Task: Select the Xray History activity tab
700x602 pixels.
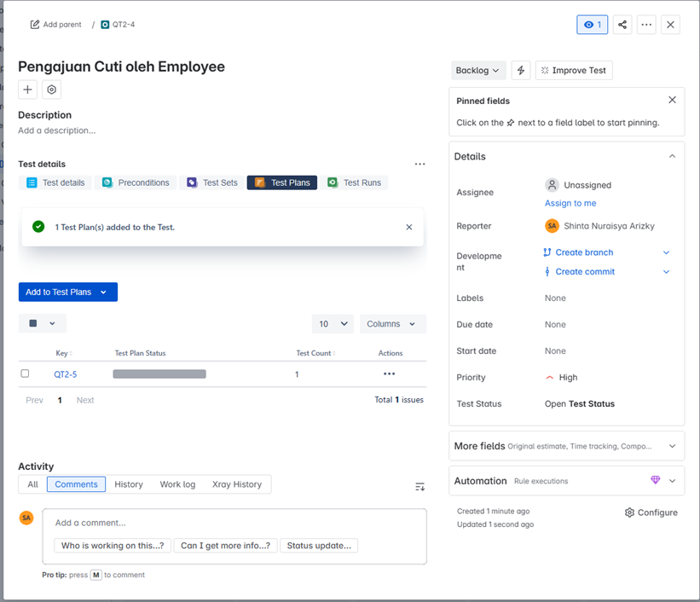Action: click(x=236, y=484)
